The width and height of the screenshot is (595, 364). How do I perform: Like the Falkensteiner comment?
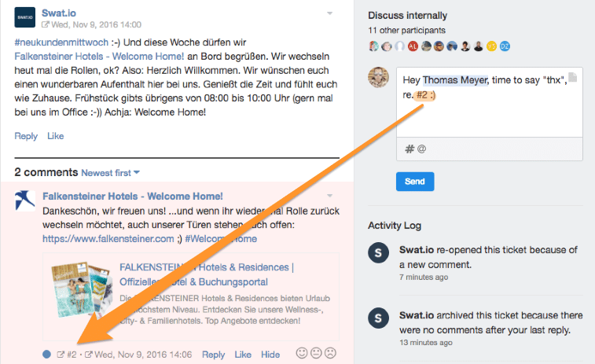coord(243,355)
